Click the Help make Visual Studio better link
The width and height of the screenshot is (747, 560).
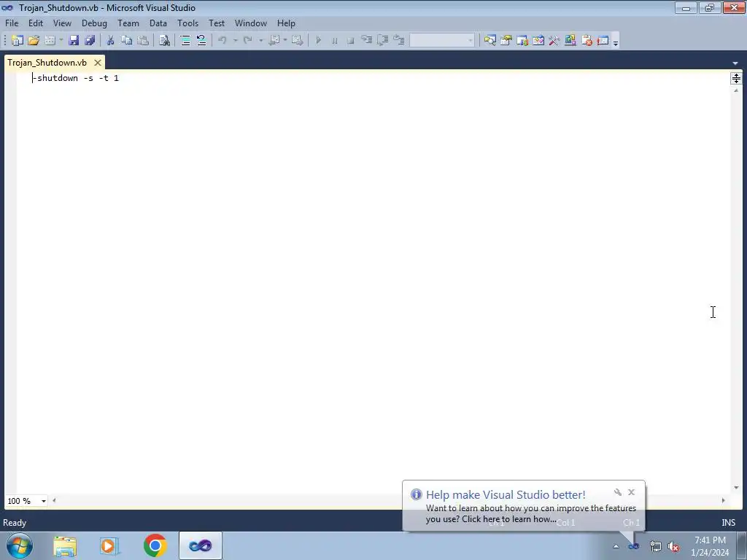tap(506, 495)
